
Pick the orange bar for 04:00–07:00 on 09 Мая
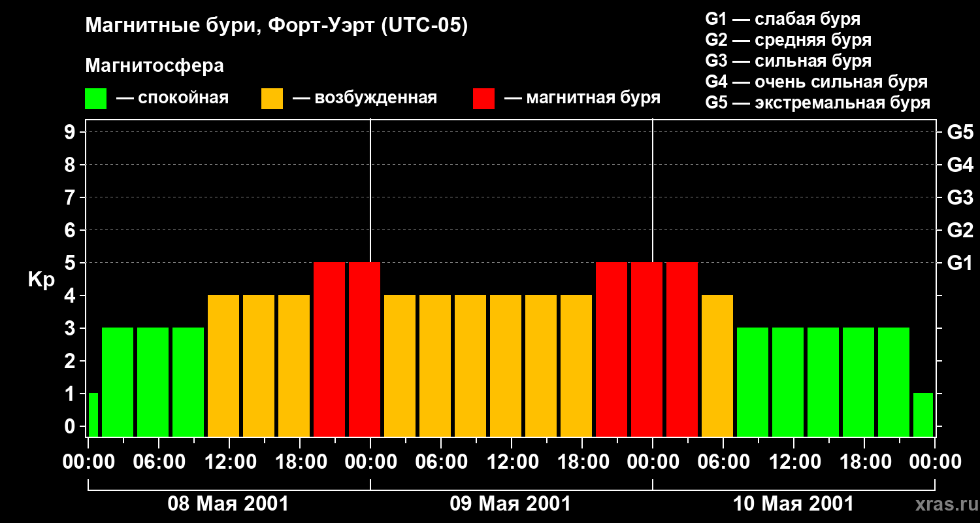point(435,366)
